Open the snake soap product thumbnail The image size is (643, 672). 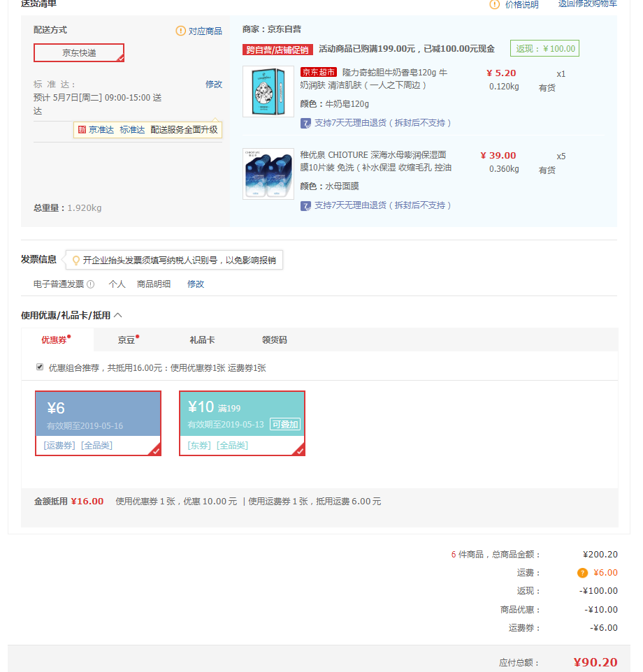[x=268, y=92]
